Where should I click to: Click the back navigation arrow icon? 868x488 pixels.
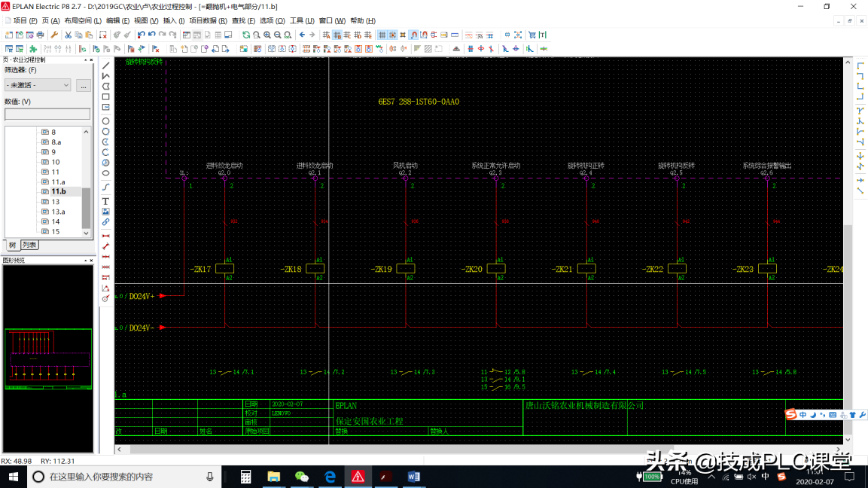tap(303, 35)
